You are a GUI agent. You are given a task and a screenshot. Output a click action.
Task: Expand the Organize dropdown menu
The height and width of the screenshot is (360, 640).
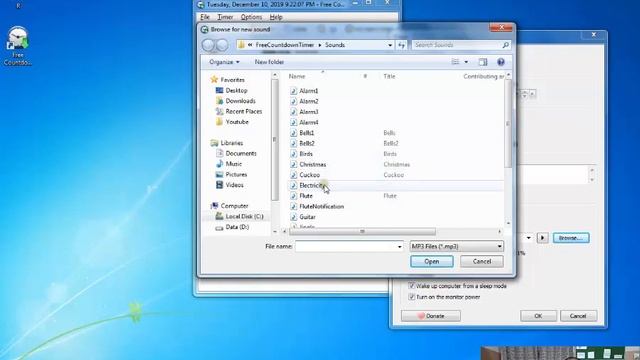tap(224, 62)
